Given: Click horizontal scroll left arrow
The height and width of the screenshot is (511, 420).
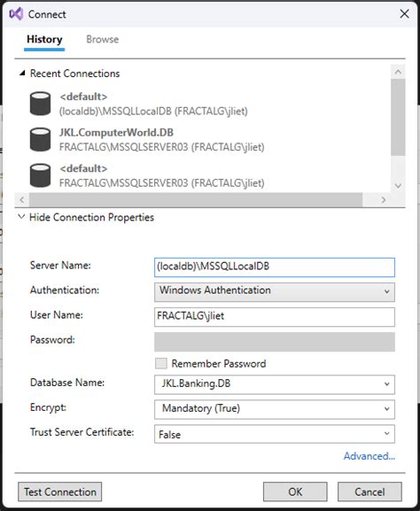Looking at the screenshot, I should pyautogui.click(x=22, y=199).
